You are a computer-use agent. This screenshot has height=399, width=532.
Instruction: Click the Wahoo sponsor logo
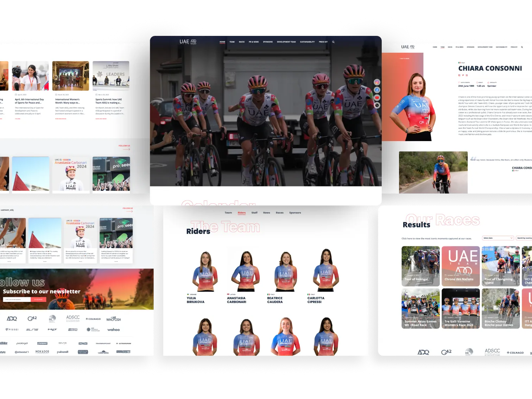click(x=113, y=330)
